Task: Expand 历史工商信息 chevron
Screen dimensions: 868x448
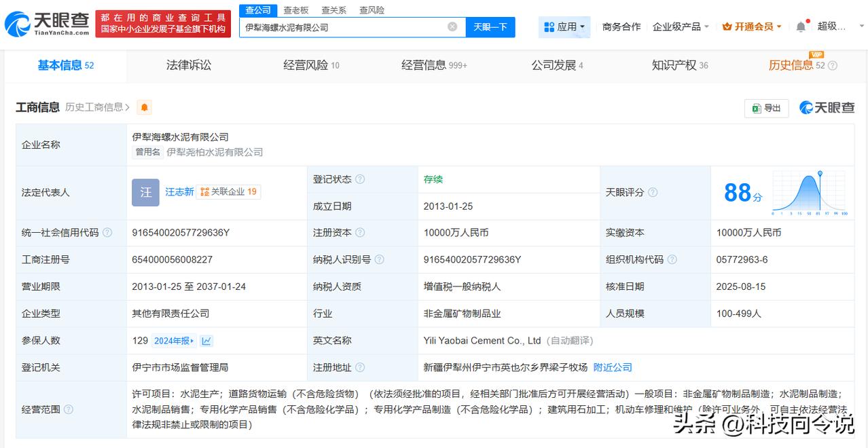Action: click(127, 107)
